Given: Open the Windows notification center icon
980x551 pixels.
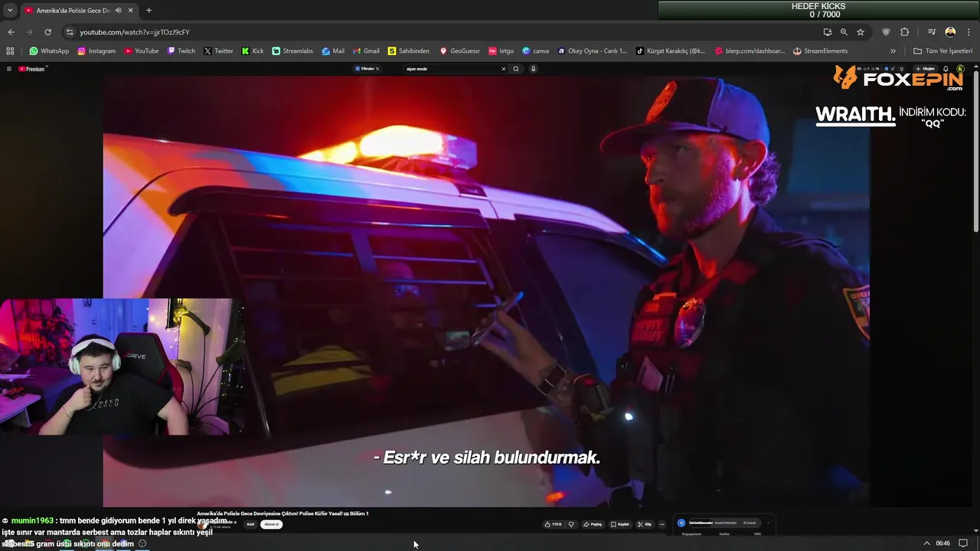Looking at the screenshot, I should (963, 543).
